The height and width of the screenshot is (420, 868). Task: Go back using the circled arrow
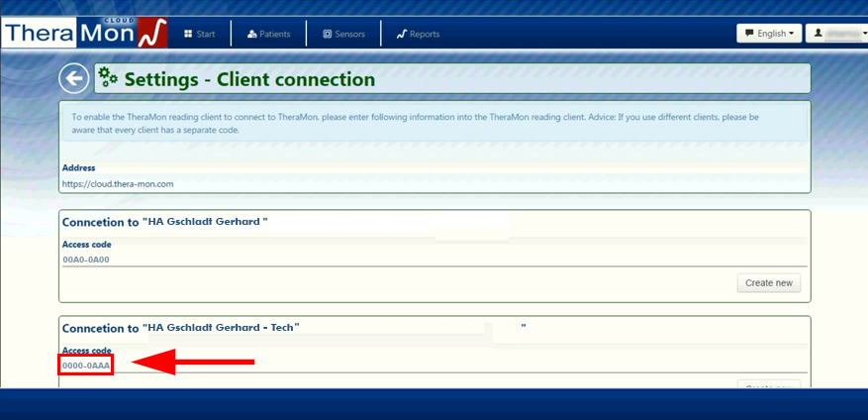tap(73, 79)
